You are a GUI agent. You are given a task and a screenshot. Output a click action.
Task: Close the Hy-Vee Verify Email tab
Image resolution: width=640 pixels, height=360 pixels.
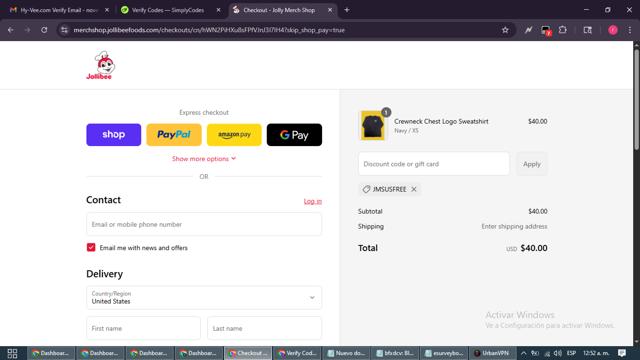tap(107, 10)
